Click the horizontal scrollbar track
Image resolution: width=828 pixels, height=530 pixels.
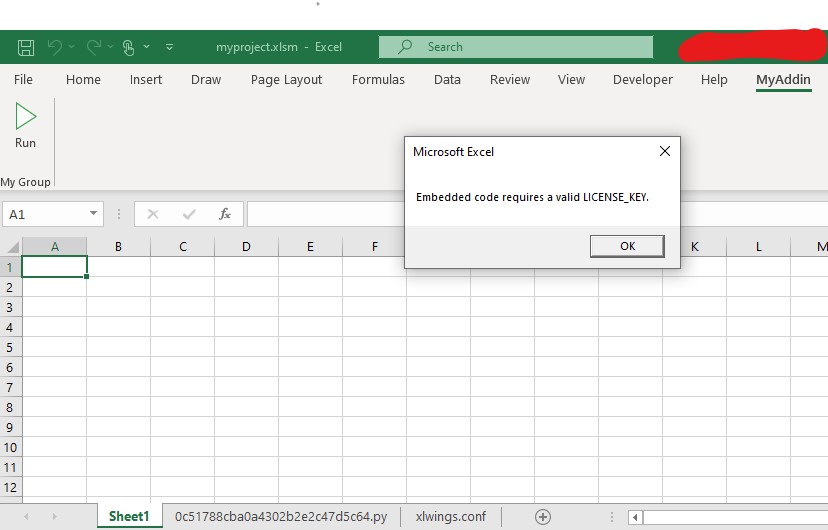[735, 517]
